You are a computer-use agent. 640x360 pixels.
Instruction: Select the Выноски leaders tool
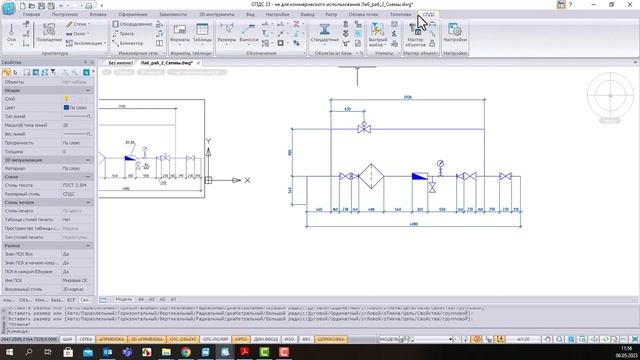coord(249,33)
